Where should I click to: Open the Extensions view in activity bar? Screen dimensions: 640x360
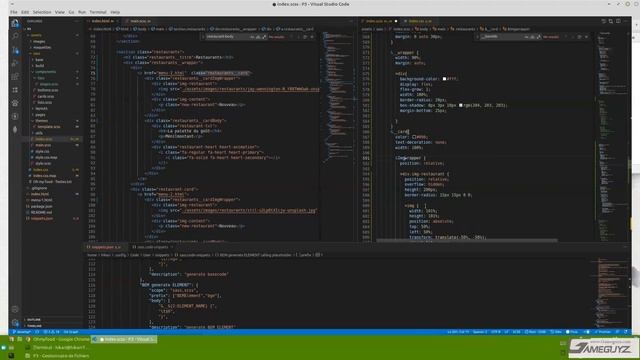click(15, 76)
